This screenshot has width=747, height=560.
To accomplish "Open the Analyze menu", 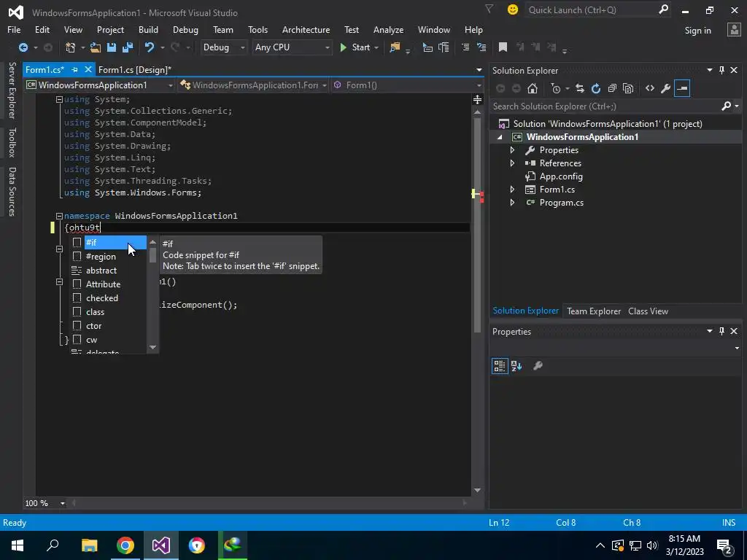I will (x=388, y=29).
